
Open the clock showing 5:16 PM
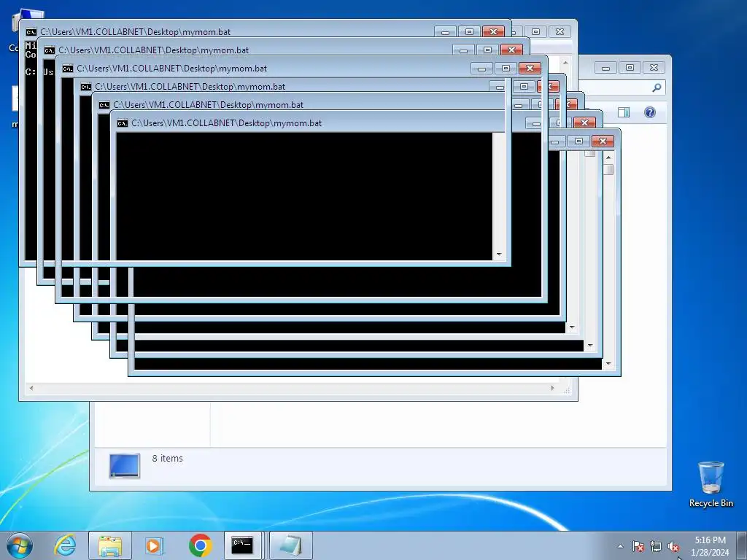coord(710,545)
